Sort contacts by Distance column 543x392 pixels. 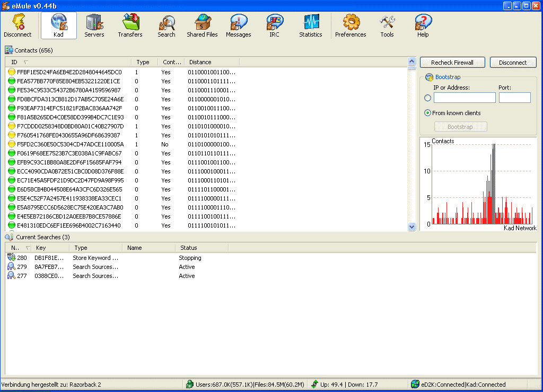click(212, 62)
